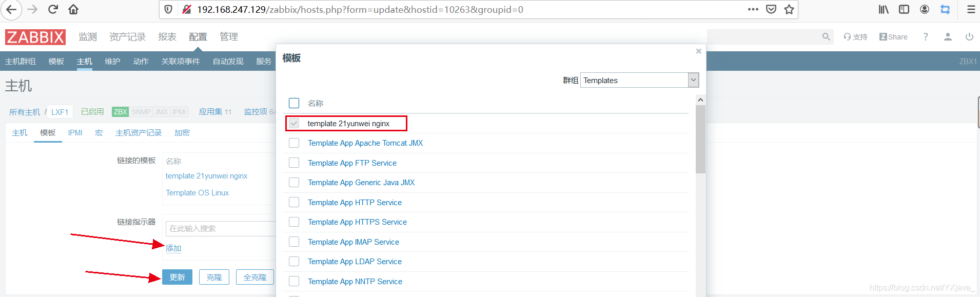Reload the page with refresh icon
This screenshot has height=297, width=980.
click(53, 9)
